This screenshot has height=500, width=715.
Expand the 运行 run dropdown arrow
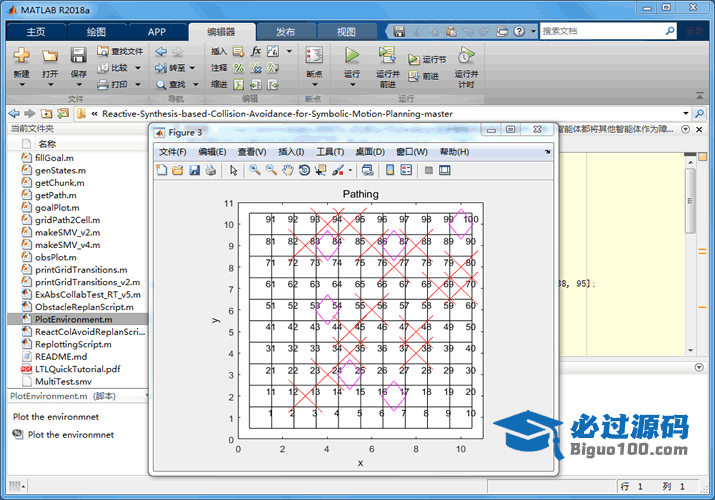coord(352,84)
